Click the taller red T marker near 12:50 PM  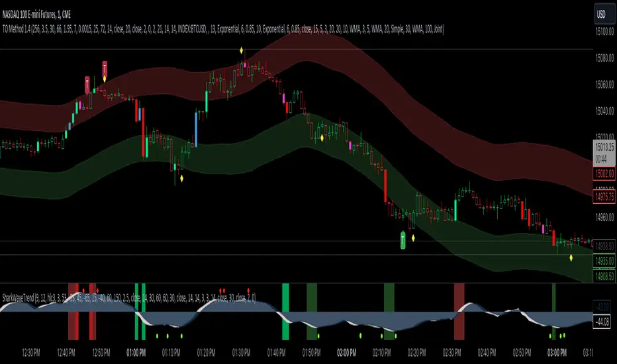[105, 68]
